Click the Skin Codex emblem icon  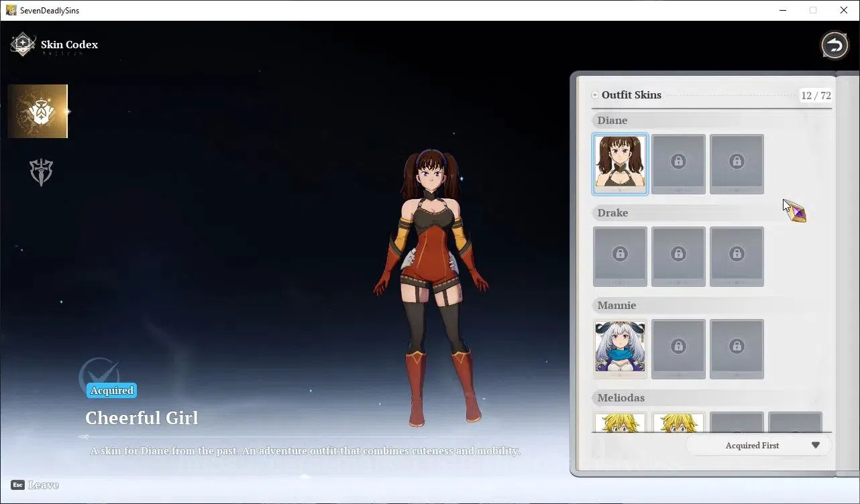[23, 45]
